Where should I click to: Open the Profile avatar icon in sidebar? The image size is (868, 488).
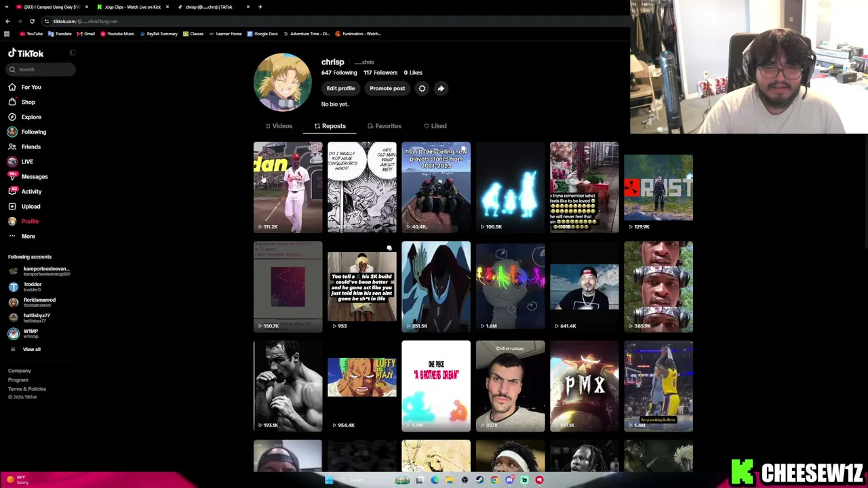[12, 221]
